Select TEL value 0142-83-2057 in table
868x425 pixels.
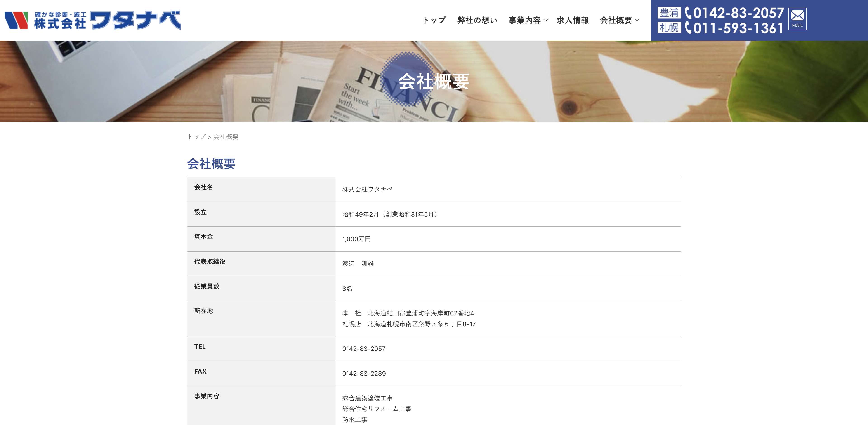tap(364, 349)
